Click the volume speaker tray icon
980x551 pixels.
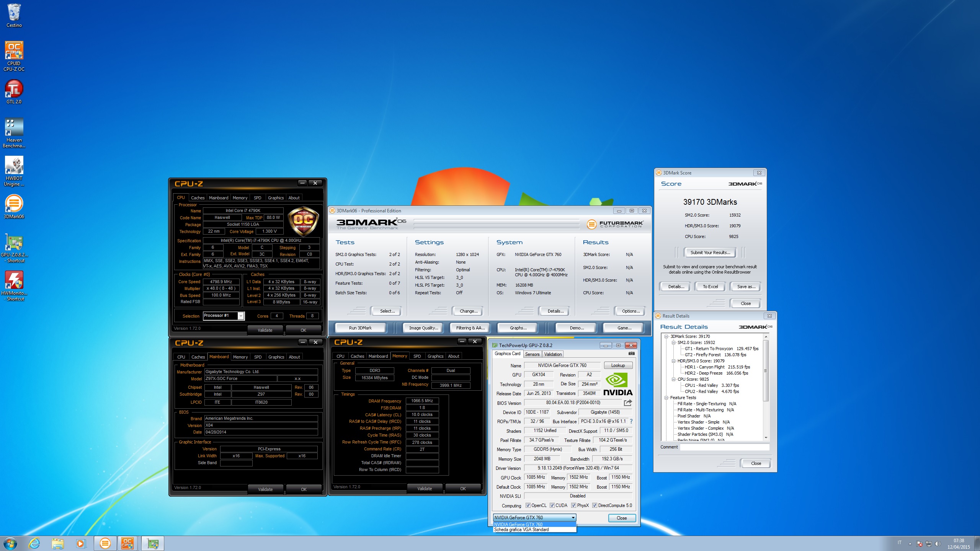tap(938, 544)
